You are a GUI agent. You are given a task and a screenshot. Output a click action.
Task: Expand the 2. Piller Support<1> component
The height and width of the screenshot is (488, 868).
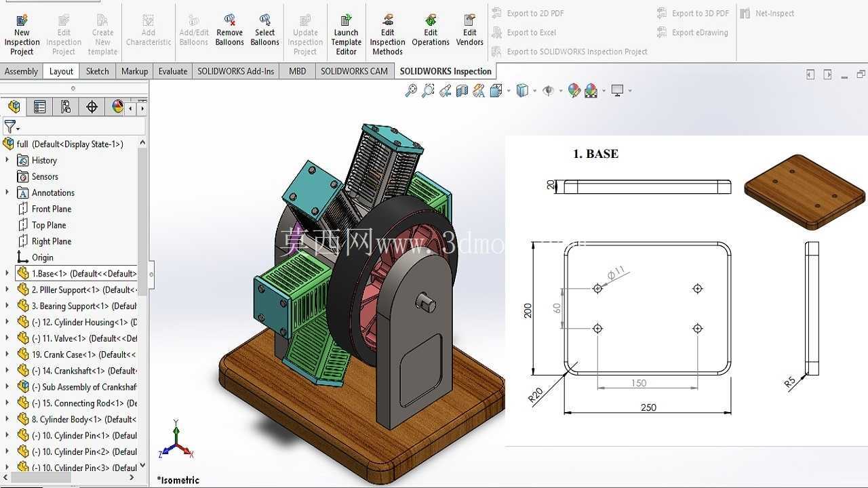tap(7, 289)
